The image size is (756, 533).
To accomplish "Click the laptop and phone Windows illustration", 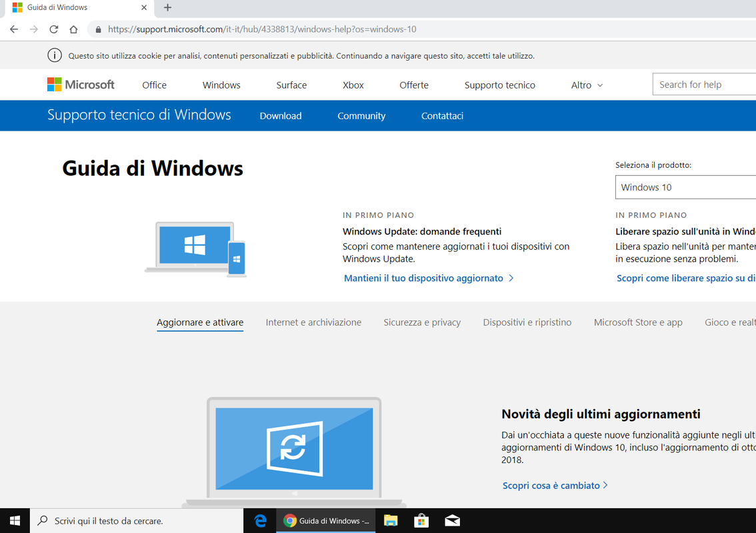I will pos(196,249).
